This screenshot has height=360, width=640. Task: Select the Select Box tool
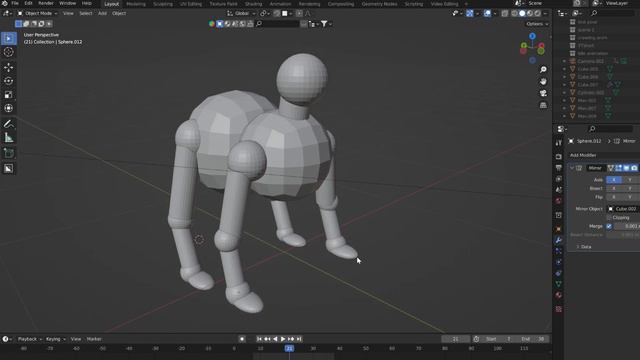click(x=9, y=38)
